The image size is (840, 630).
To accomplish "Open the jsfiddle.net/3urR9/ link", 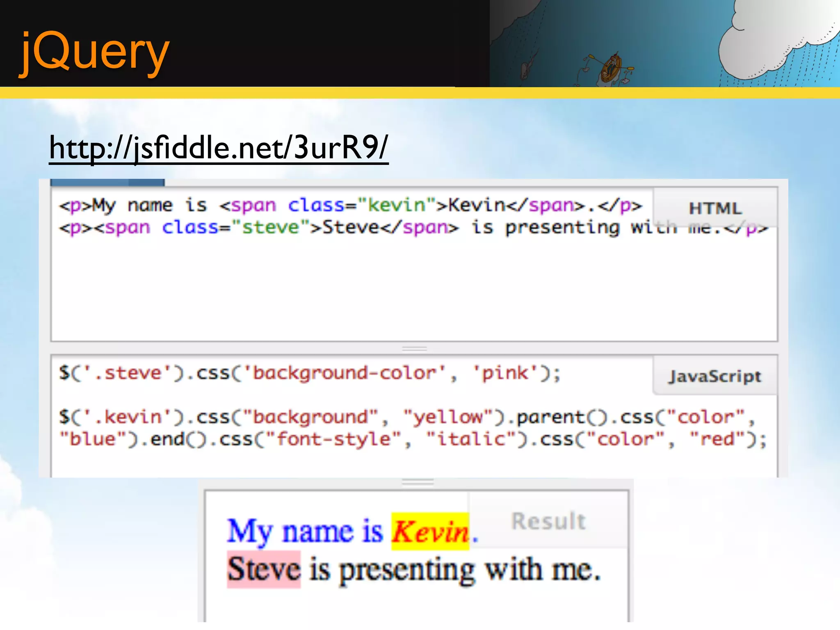I will pos(219,148).
